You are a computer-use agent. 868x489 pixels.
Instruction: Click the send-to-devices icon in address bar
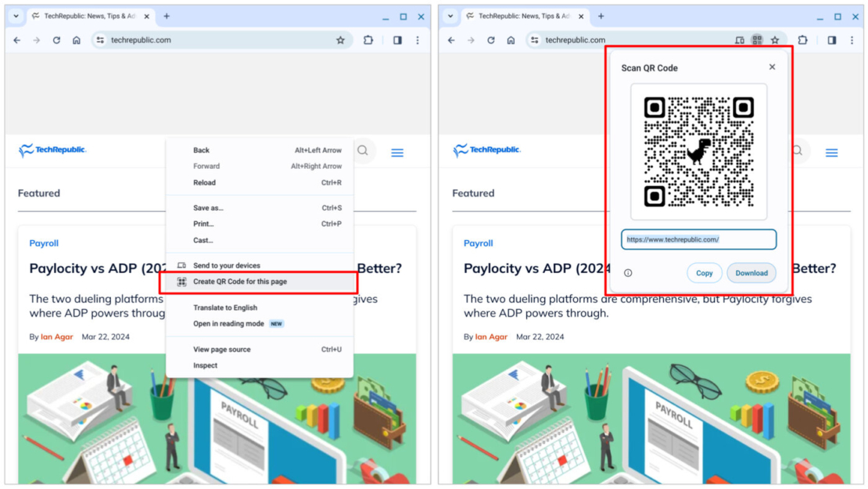pyautogui.click(x=741, y=39)
